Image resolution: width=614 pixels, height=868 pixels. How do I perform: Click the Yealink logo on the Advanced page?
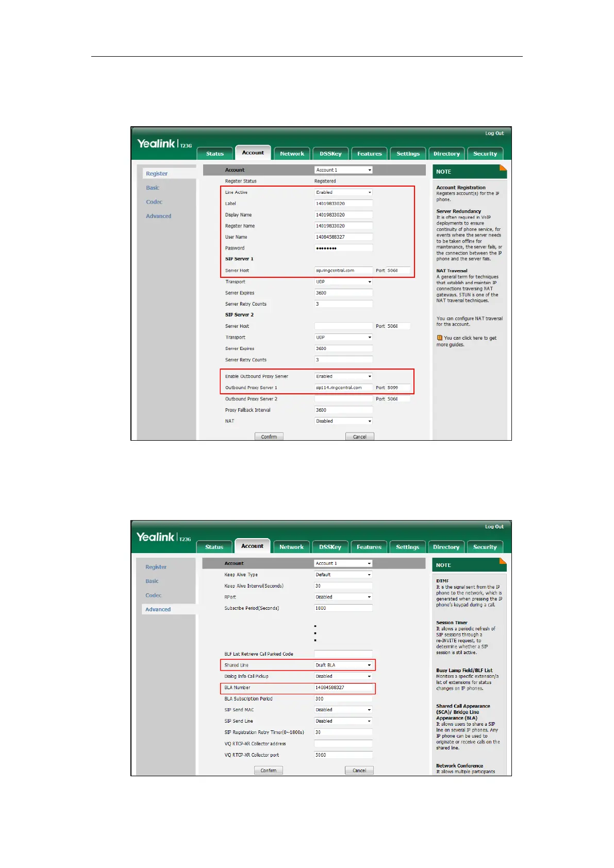(156, 537)
